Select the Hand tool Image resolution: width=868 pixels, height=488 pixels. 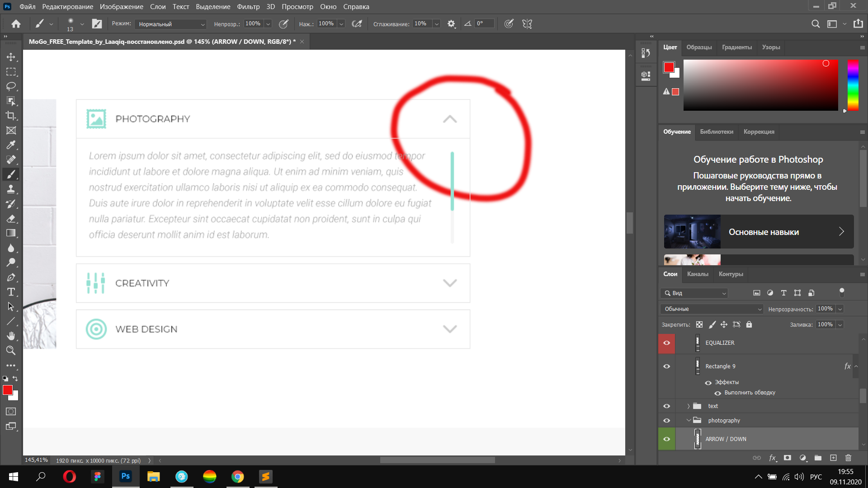[11, 336]
